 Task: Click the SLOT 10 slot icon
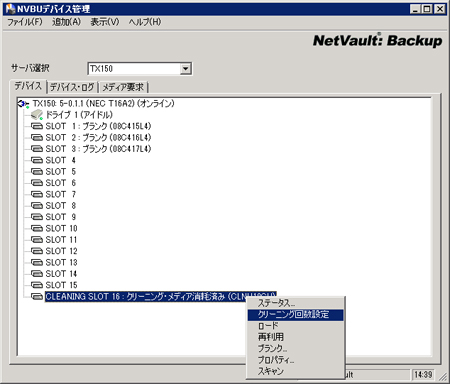click(37, 228)
